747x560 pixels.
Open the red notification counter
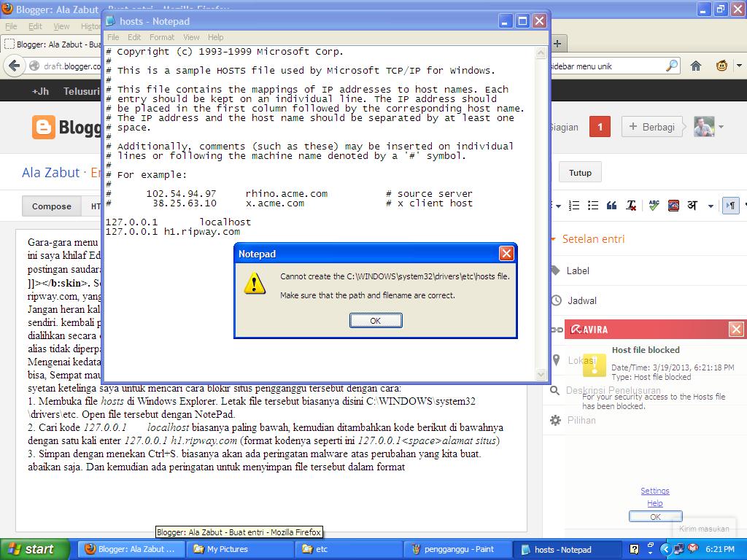(x=600, y=127)
